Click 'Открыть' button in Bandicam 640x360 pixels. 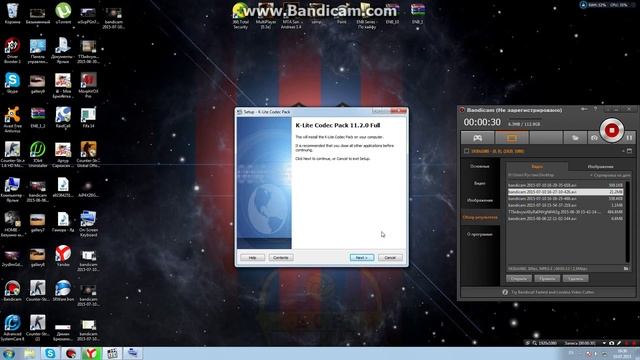519,279
